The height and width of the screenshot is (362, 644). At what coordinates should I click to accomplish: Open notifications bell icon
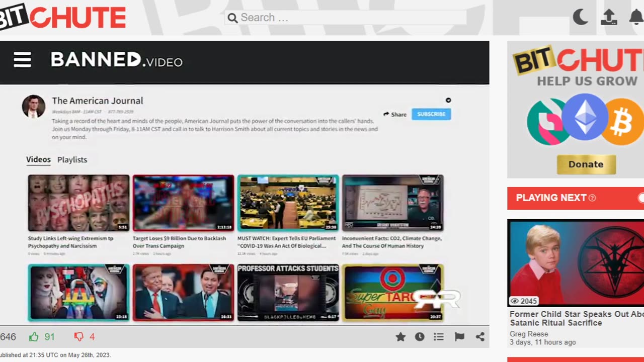pos(636,17)
